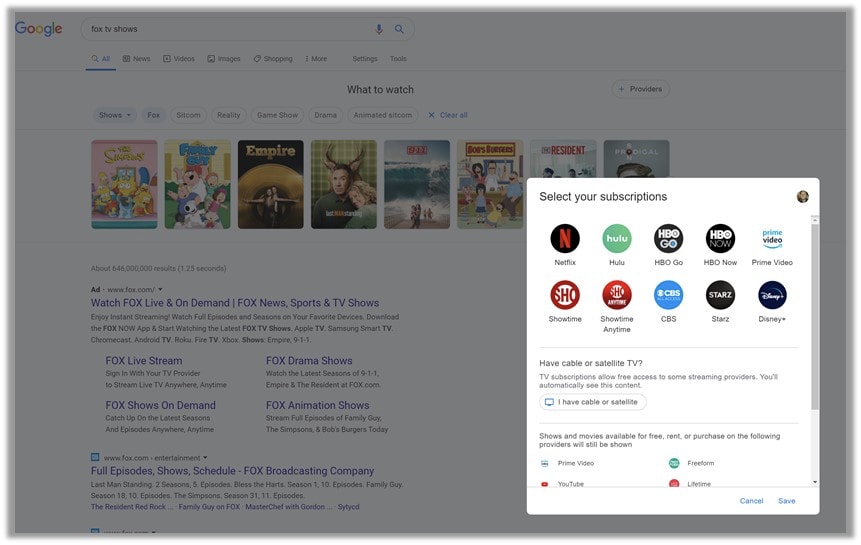Screen dimensions: 861x545
Task: Choose the HBO Now subscription
Action: [x=720, y=239]
